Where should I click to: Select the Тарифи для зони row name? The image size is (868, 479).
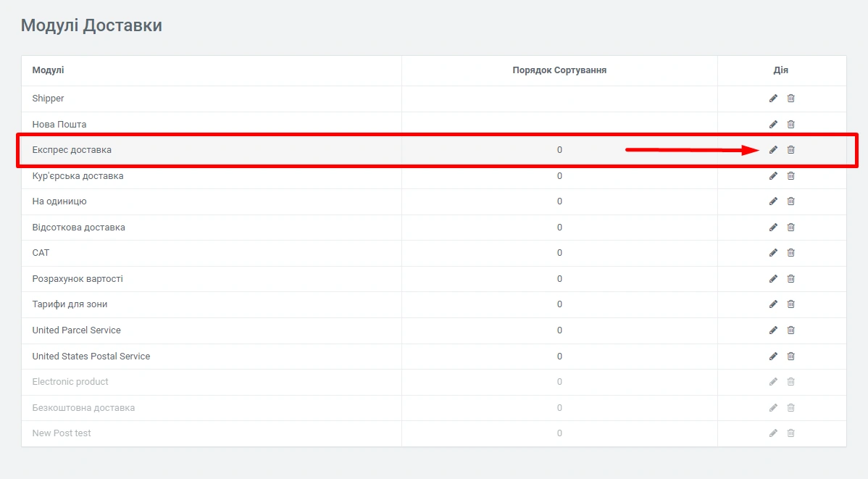(70, 304)
